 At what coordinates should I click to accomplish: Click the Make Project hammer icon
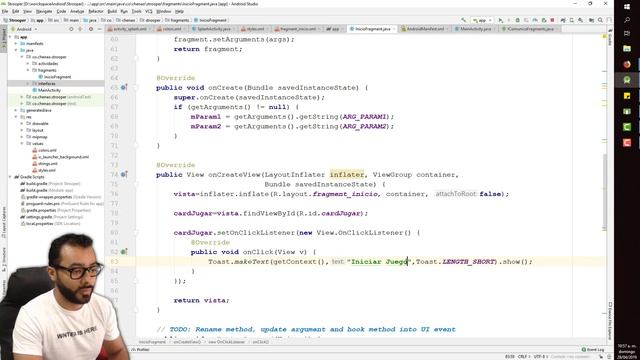(464, 20)
